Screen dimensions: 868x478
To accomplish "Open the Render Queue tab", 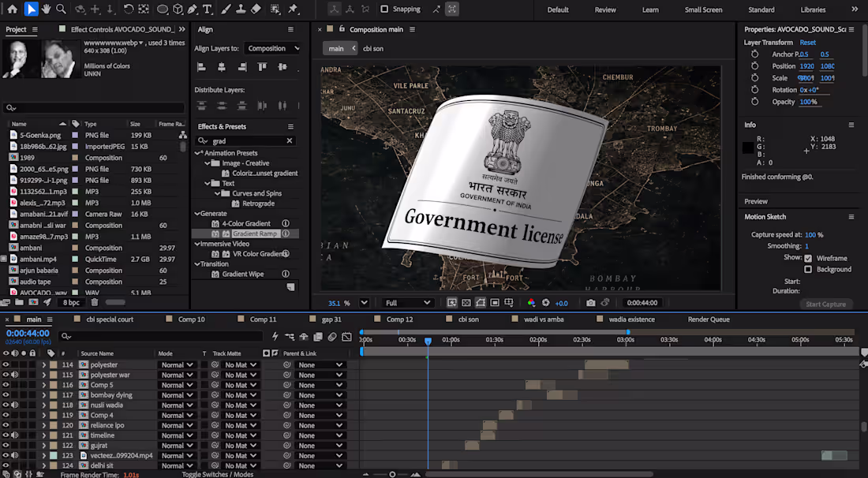I will click(709, 319).
